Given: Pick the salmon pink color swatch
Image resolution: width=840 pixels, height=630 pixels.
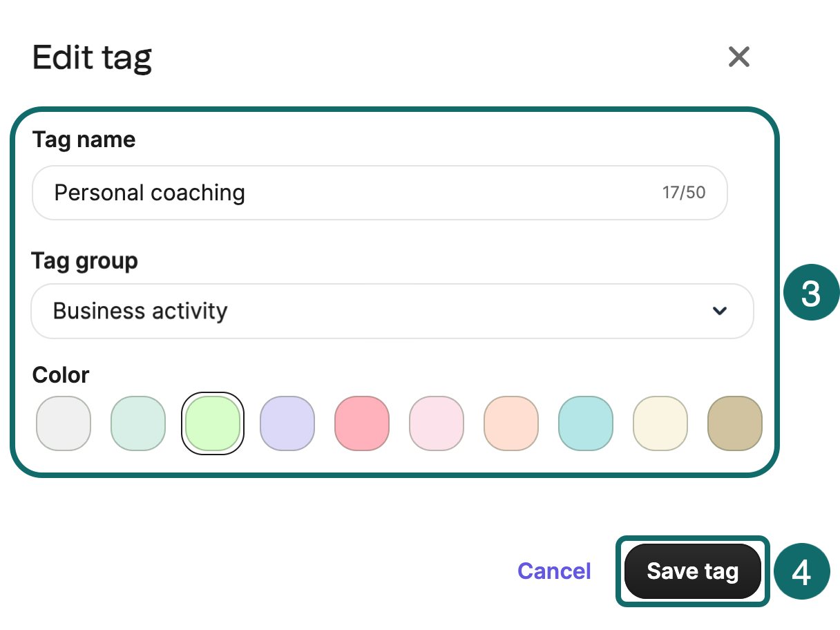Looking at the screenshot, I should point(362,423).
